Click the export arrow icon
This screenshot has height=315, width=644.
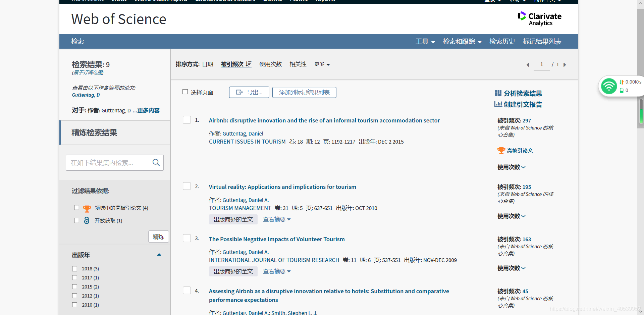[x=239, y=92]
